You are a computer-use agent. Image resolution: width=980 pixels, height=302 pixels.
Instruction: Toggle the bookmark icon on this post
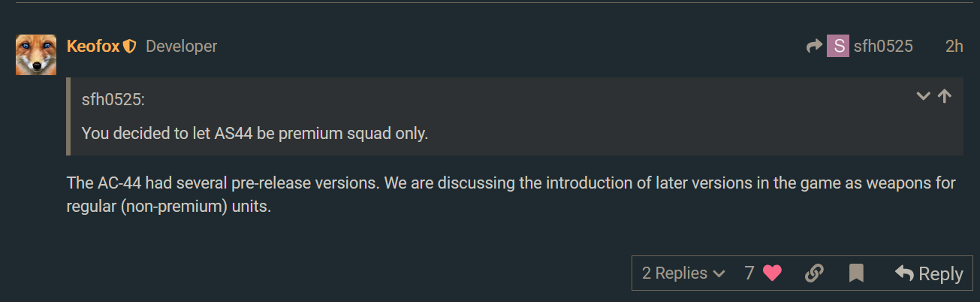point(855,273)
